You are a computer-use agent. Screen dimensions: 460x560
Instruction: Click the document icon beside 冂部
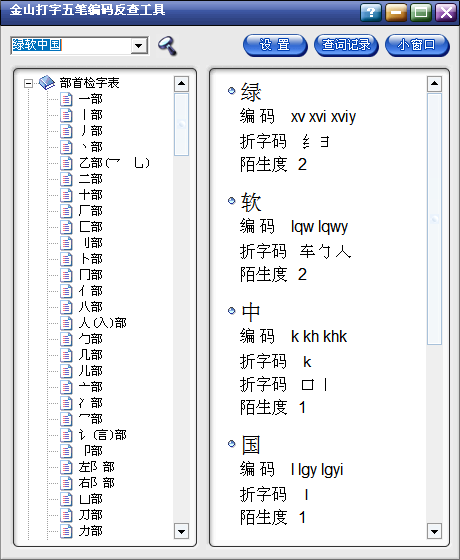(x=66, y=275)
